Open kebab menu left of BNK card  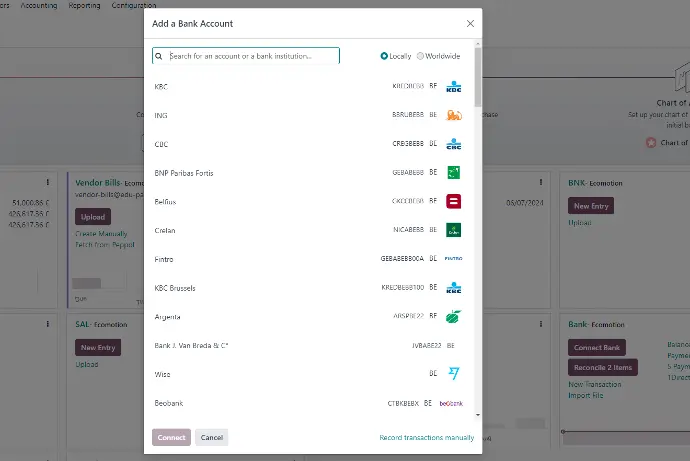(x=541, y=182)
